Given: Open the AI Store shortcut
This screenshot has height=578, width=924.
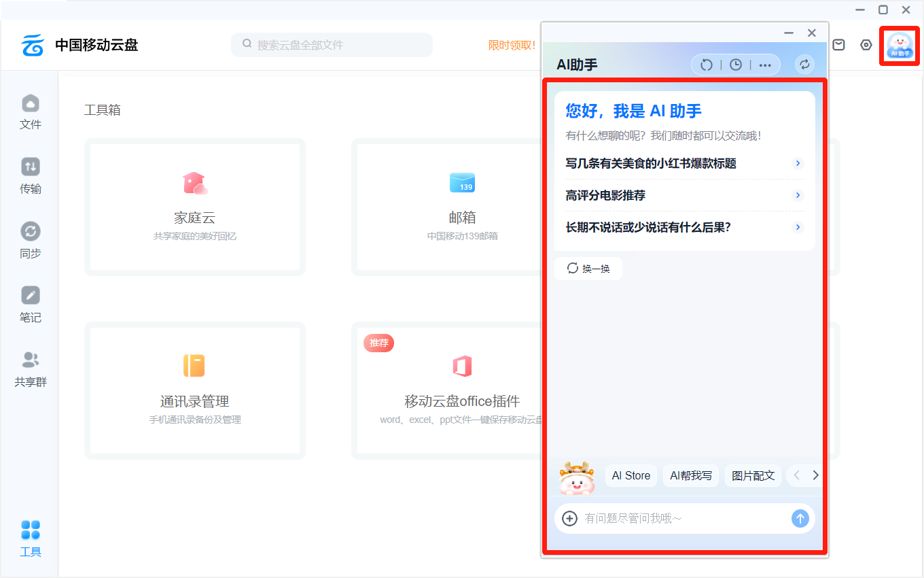Looking at the screenshot, I should pos(631,476).
